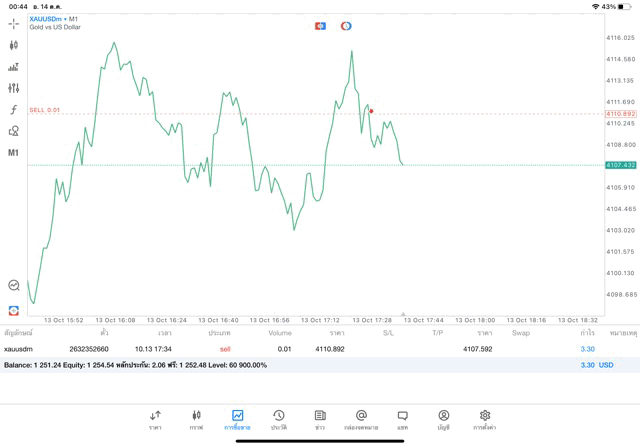Select the crosshair tool in left toolbar

pos(14,23)
